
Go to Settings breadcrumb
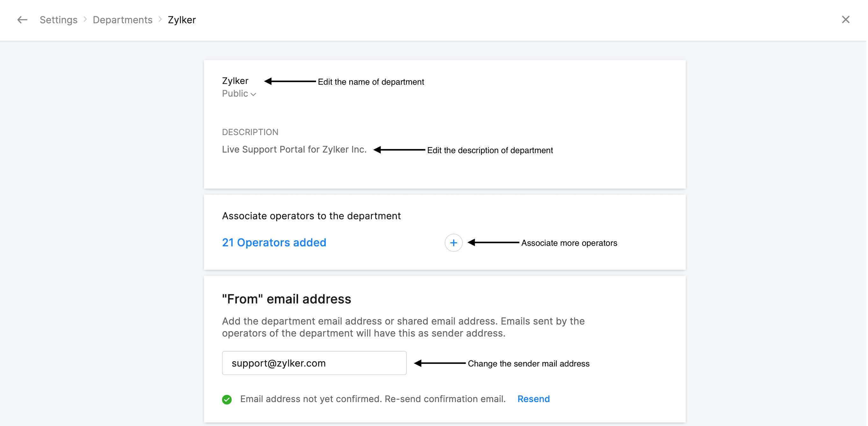coord(58,20)
